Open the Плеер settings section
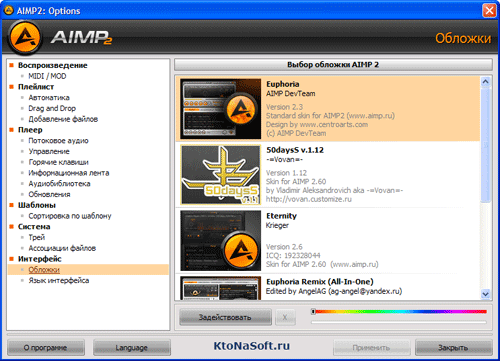This screenshot has height=361, width=500. tap(30, 130)
